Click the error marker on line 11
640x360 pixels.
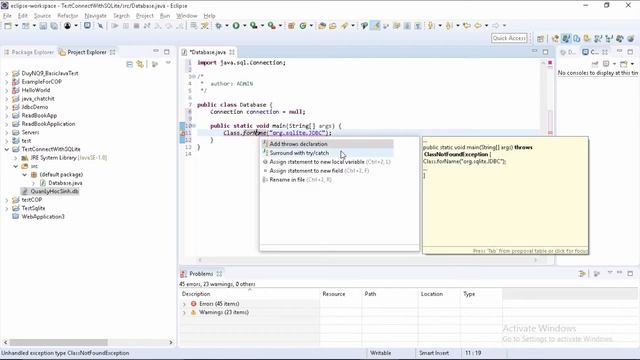tap(182, 133)
